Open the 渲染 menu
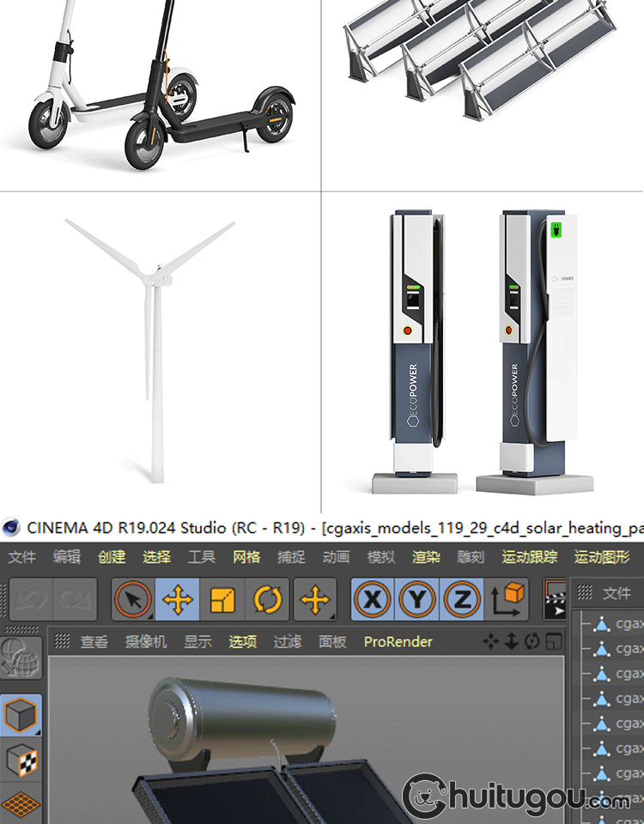The height and width of the screenshot is (824, 644). [426, 557]
